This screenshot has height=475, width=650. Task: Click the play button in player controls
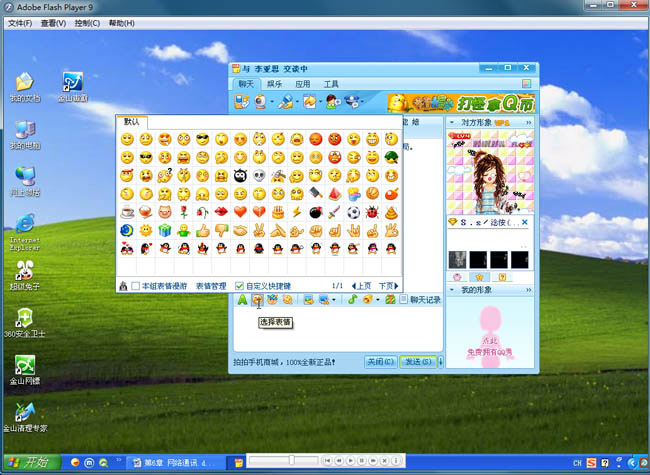(350, 460)
